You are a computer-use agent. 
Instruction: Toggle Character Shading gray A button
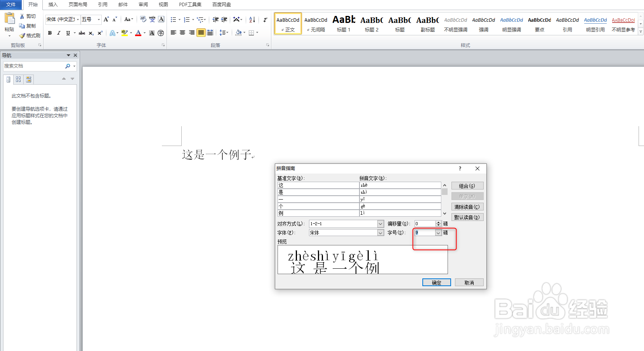coord(152,33)
